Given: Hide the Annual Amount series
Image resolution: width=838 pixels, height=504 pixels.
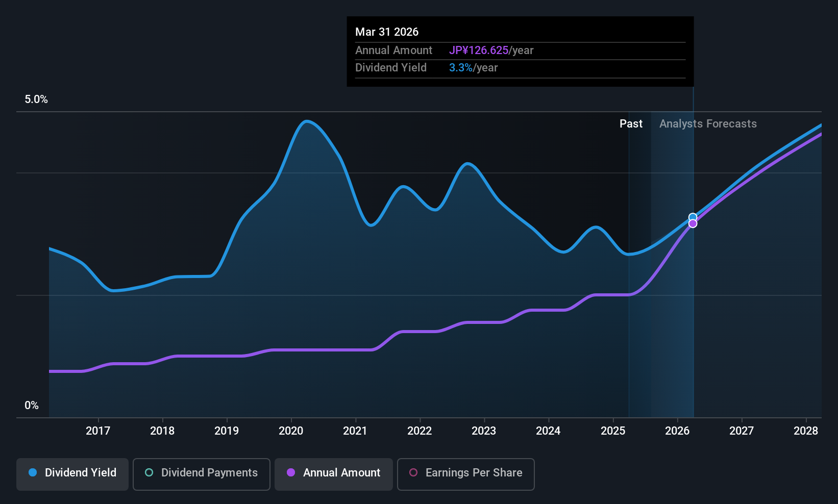Looking at the screenshot, I should pyautogui.click(x=334, y=473).
